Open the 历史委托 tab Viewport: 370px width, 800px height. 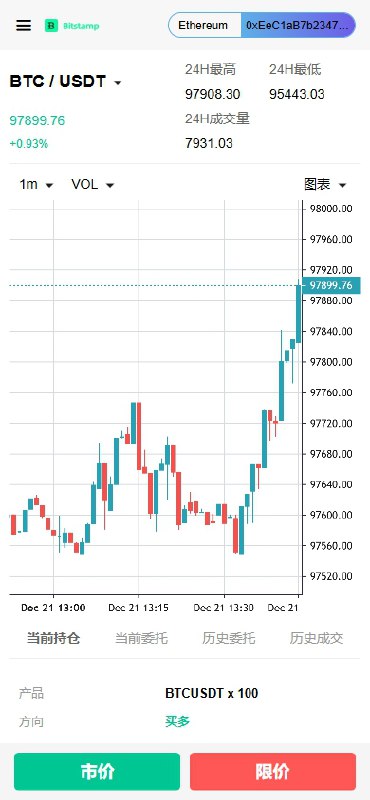[x=229, y=638]
